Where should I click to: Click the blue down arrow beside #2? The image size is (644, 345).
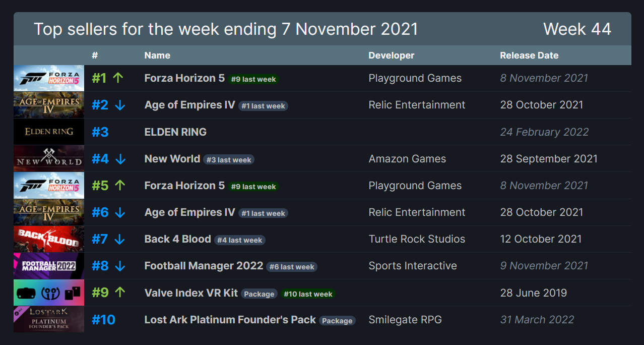pyautogui.click(x=119, y=105)
